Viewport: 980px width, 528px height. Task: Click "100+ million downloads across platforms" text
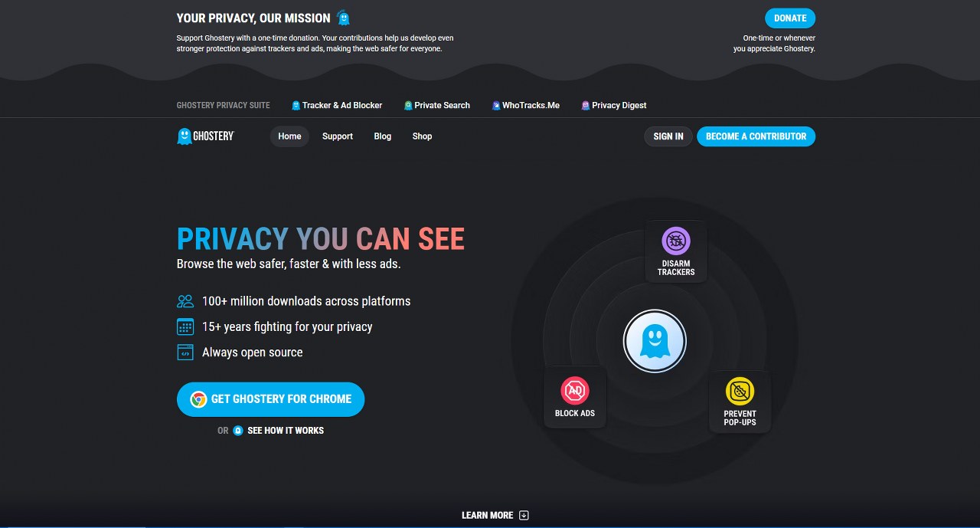coord(306,301)
